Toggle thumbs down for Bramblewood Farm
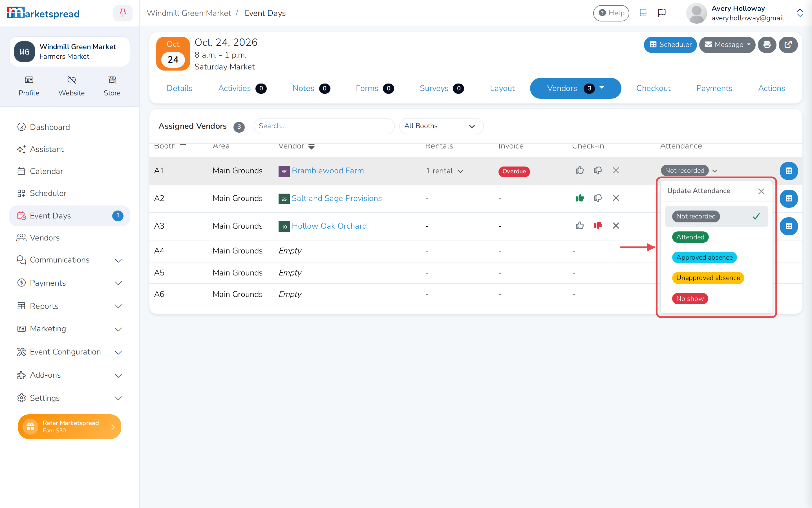The width and height of the screenshot is (812, 508). (598, 170)
